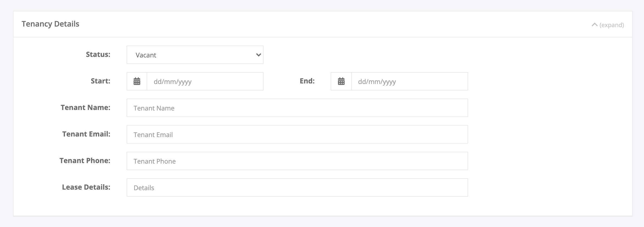The height and width of the screenshot is (227, 644).
Task: Click the Lease Details: label
Action: tap(86, 187)
